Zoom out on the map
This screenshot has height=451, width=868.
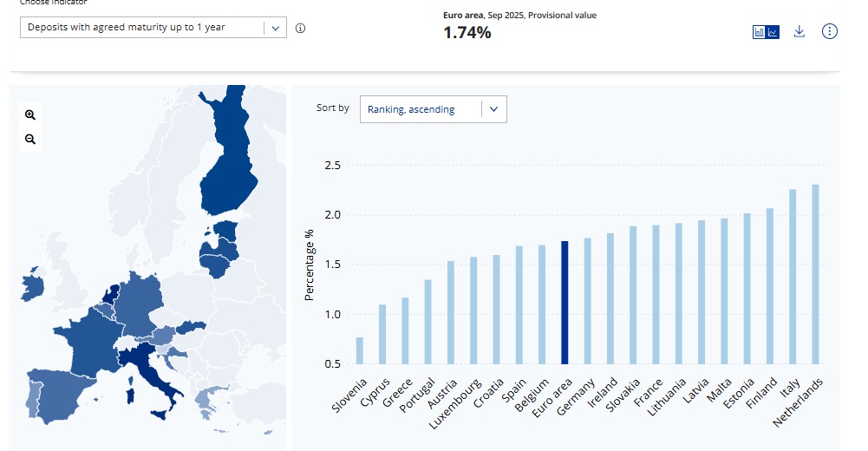pos(30,139)
